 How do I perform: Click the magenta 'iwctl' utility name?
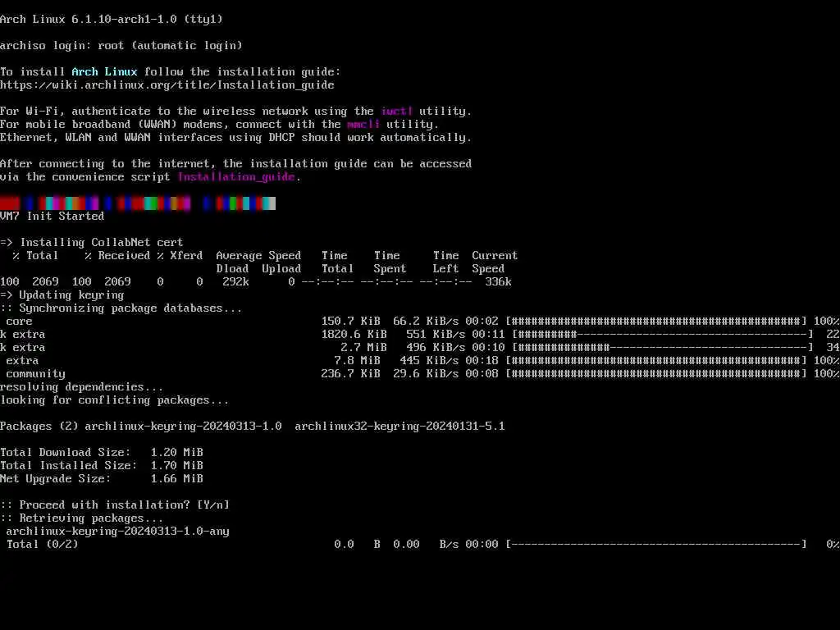click(x=397, y=111)
